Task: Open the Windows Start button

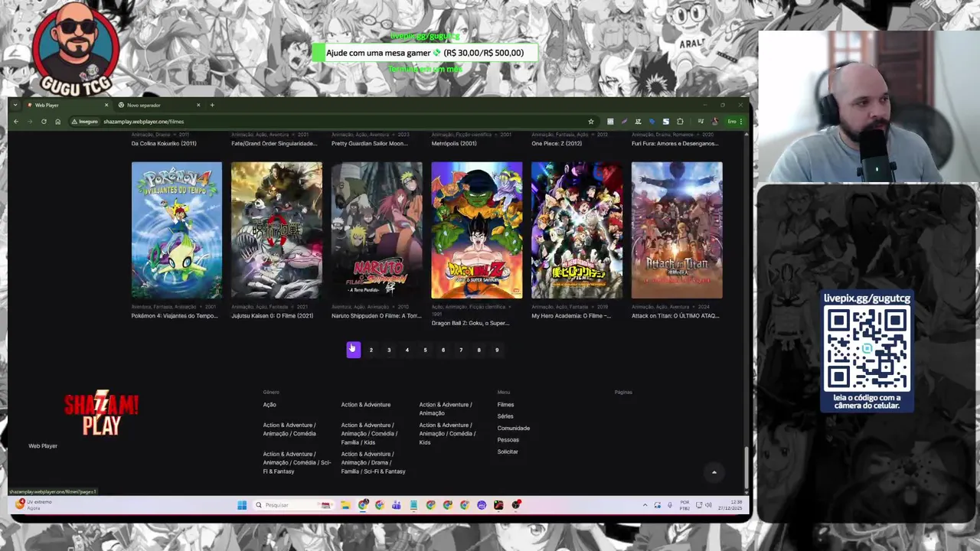Action: click(x=242, y=505)
